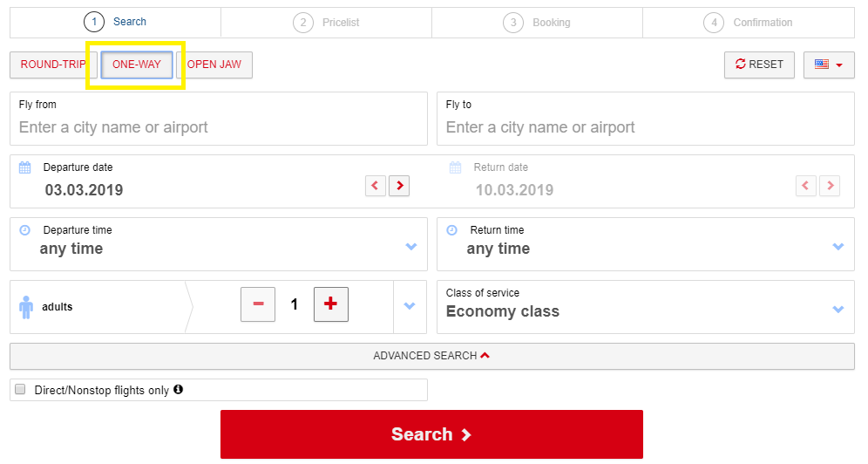This screenshot has height=464, width=868.
Task: Click the blue adults person icon
Action: click(26, 307)
